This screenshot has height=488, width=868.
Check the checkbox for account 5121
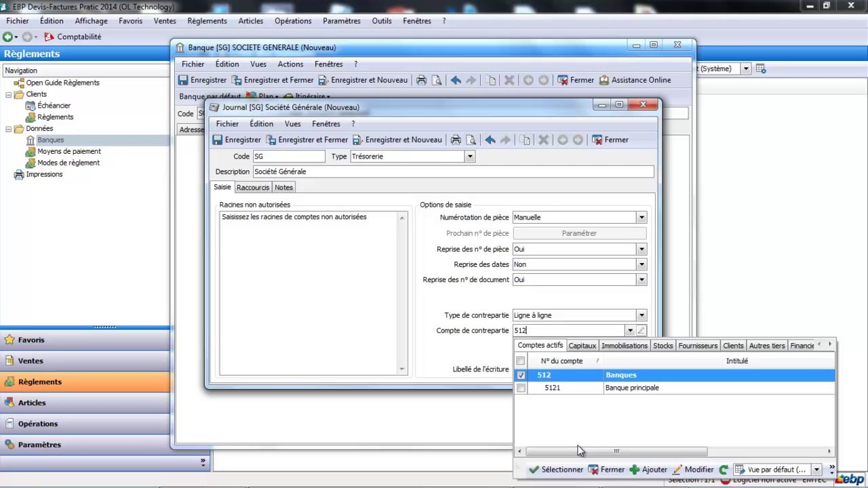[x=521, y=388]
